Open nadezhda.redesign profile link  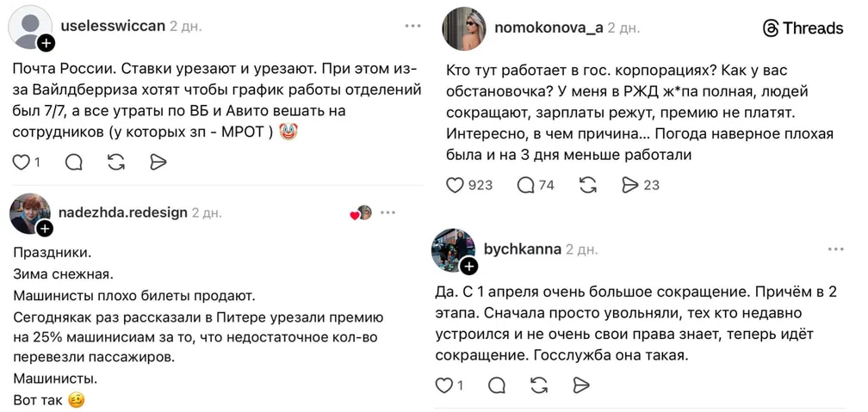point(122,212)
